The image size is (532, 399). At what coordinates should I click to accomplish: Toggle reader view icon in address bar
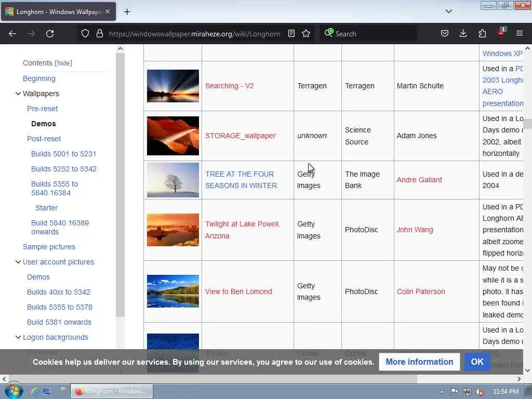tap(291, 34)
